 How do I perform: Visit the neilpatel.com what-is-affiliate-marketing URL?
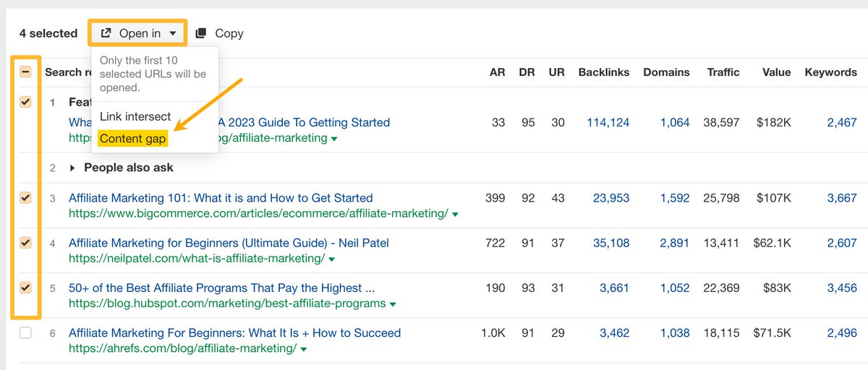coord(197,259)
